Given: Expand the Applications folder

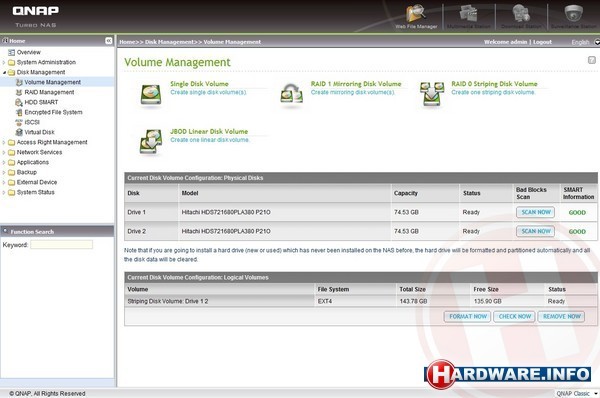Looking at the screenshot, I should (x=4, y=162).
